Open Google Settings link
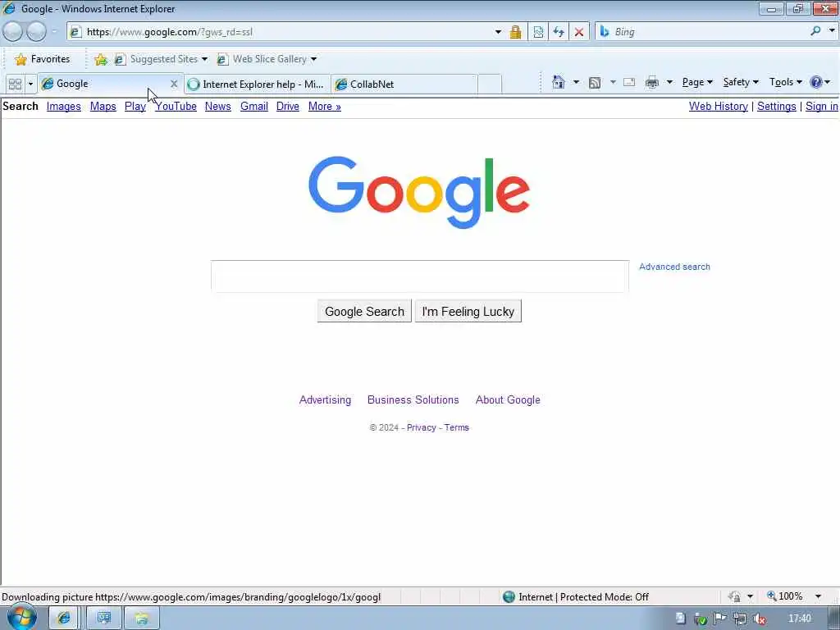The width and height of the screenshot is (840, 630). [776, 106]
